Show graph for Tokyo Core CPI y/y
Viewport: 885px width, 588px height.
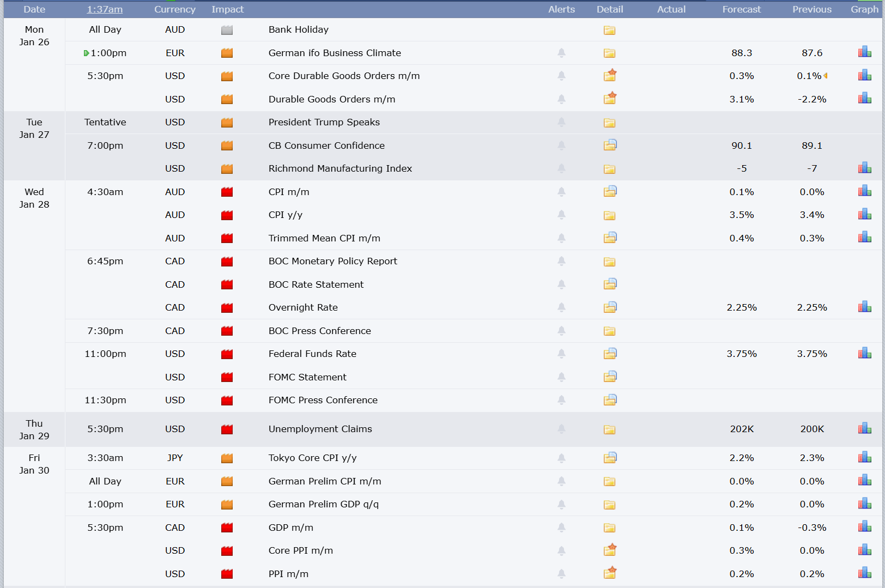(864, 458)
